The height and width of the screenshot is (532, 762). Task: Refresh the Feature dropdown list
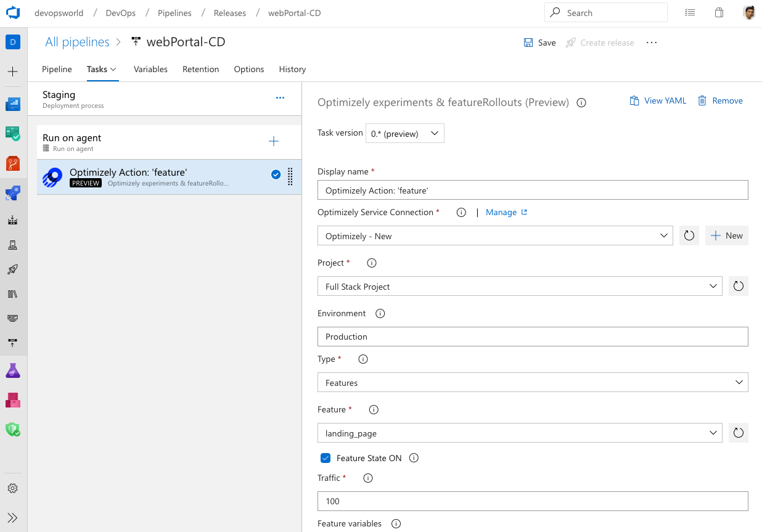738,433
